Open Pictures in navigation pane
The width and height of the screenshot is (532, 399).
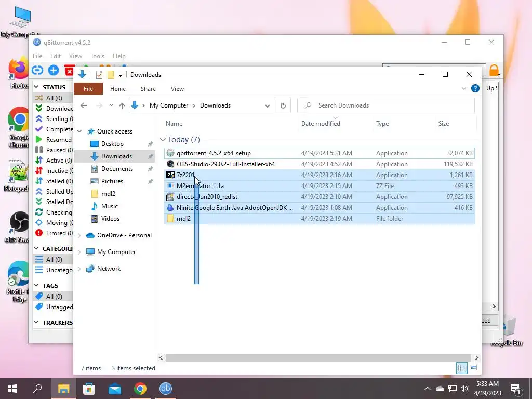tap(112, 181)
